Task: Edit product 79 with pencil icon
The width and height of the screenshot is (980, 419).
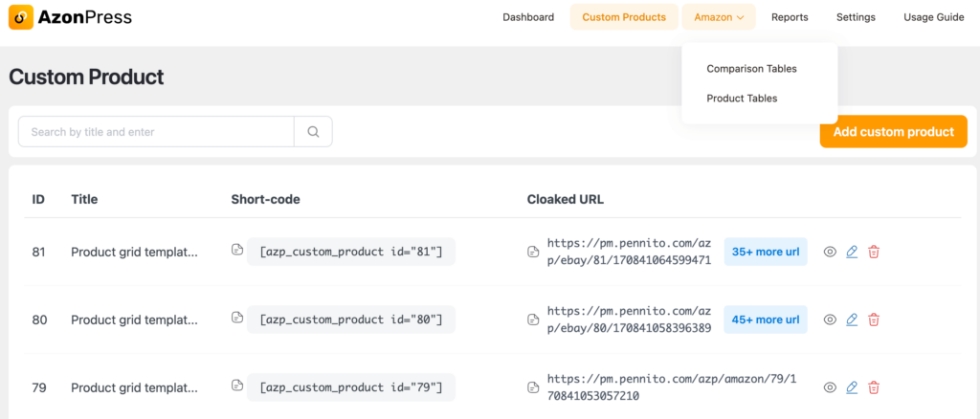Action: click(x=852, y=387)
